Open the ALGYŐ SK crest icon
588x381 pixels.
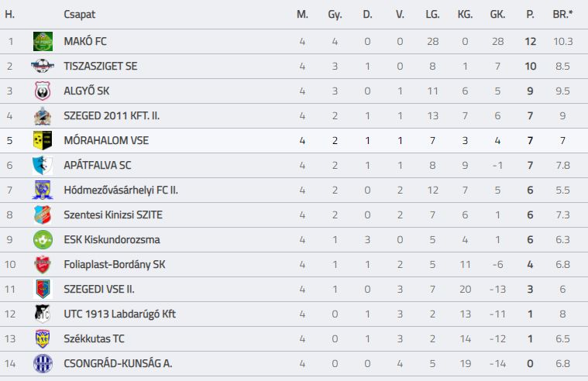(x=43, y=91)
